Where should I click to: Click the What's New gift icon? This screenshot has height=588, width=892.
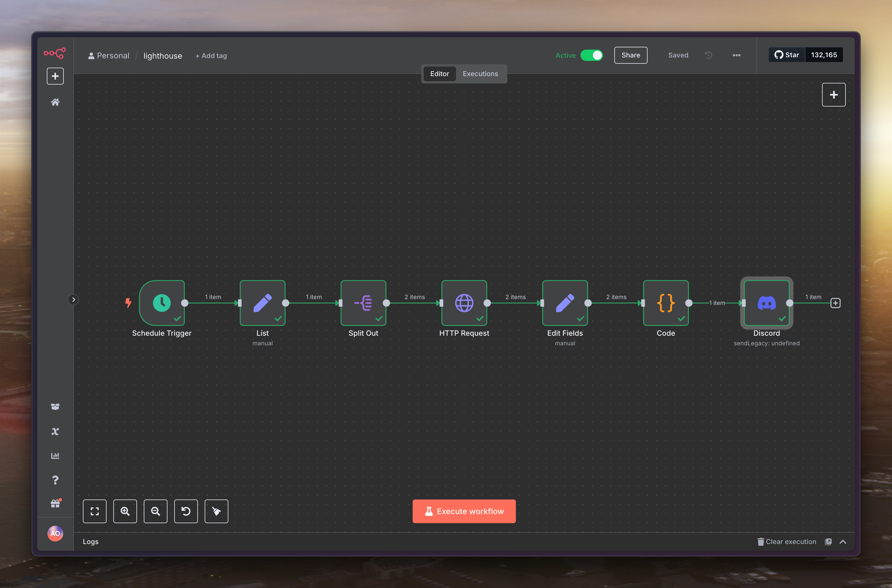coord(55,504)
